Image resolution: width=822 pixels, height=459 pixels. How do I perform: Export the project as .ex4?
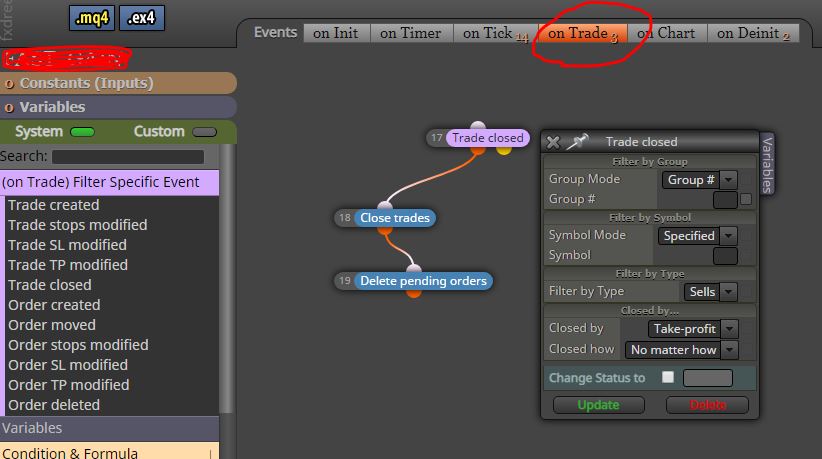[142, 18]
